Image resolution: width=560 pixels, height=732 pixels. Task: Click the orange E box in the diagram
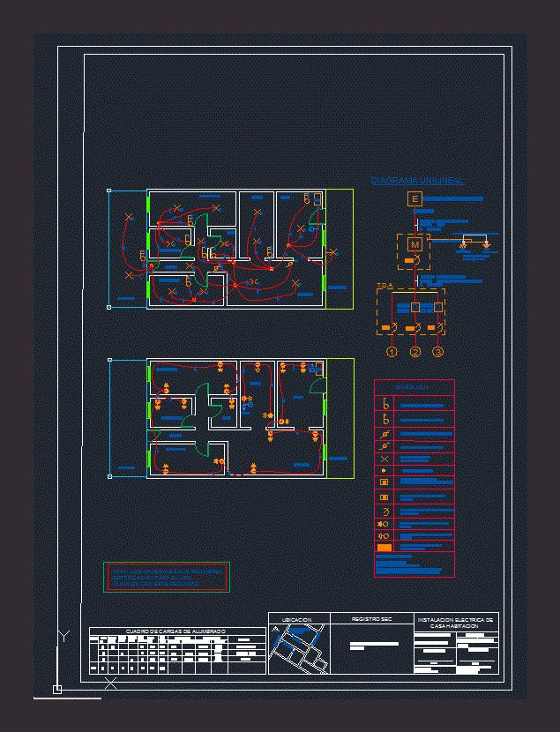click(414, 200)
